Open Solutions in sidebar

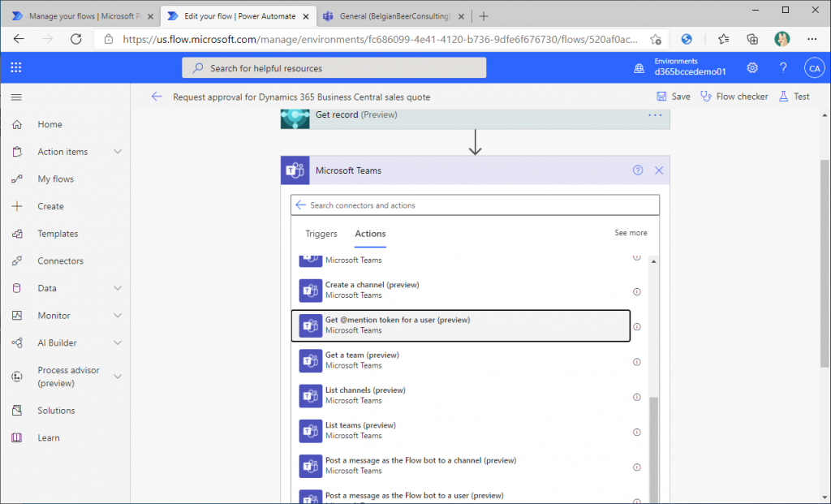pyautogui.click(x=56, y=410)
